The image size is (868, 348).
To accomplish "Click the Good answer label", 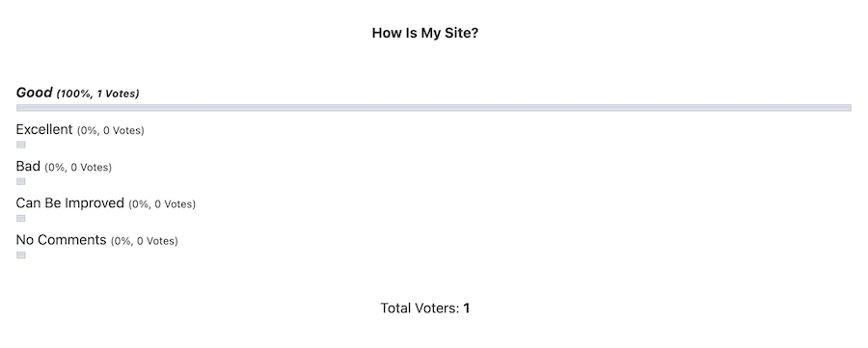I will tap(35, 93).
